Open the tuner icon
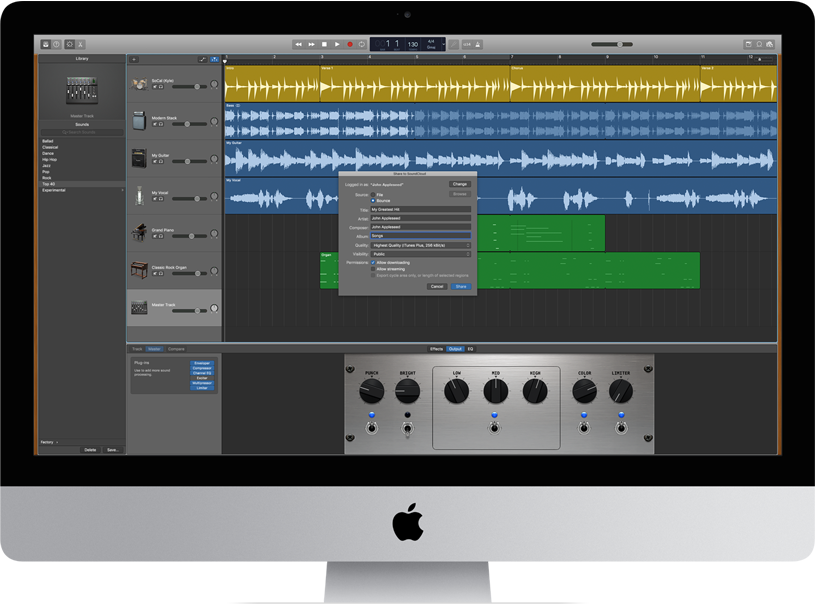 [x=454, y=45]
